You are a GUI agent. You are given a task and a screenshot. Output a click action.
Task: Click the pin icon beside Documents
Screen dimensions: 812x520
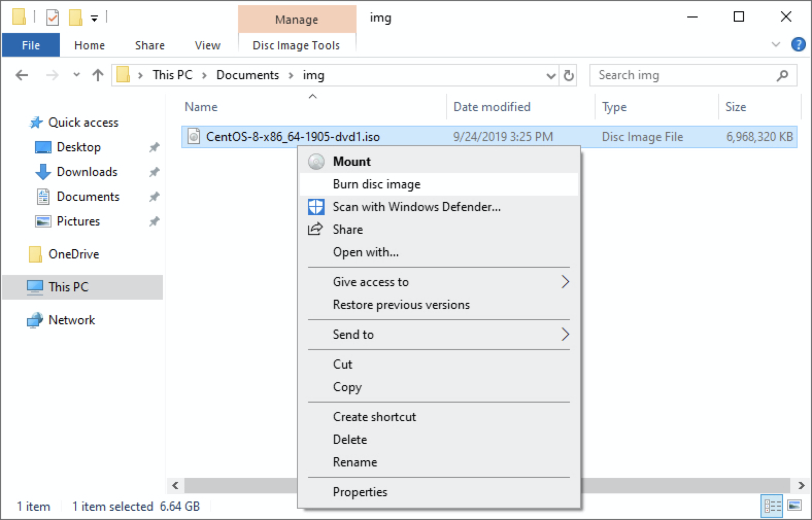[x=154, y=197]
